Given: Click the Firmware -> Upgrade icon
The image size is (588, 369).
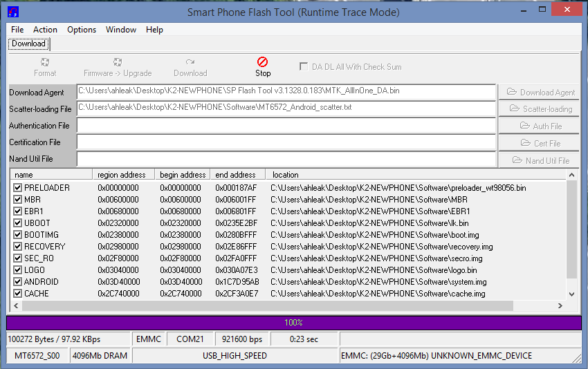Looking at the screenshot, I should click(x=118, y=61).
